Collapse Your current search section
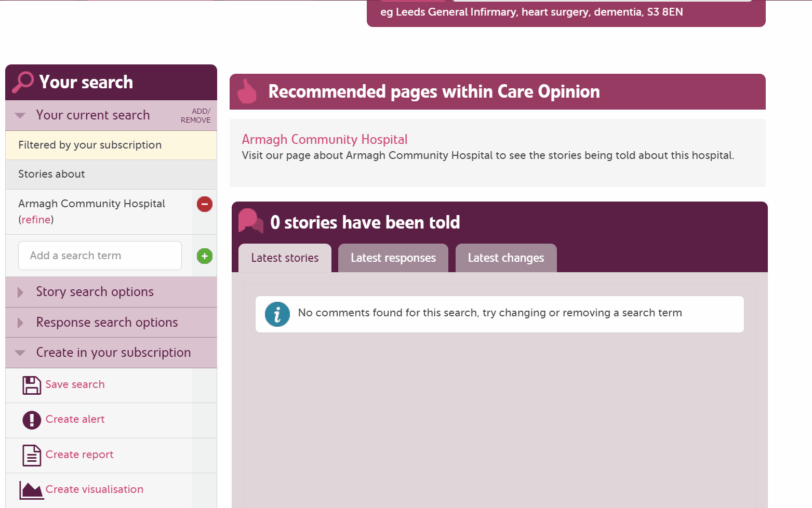 click(x=20, y=115)
